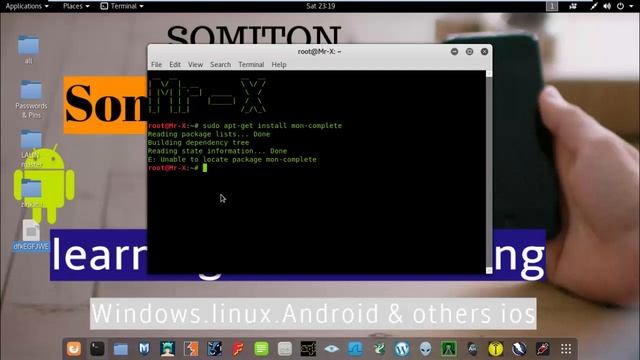The image size is (640, 360).
Task: Expand the Applications dropdown in the top panel
Action: pyautogui.click(x=27, y=6)
